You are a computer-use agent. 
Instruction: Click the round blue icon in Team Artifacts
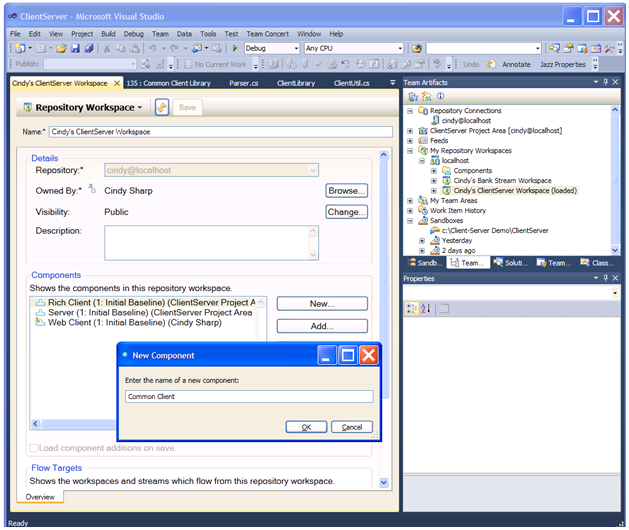440,96
